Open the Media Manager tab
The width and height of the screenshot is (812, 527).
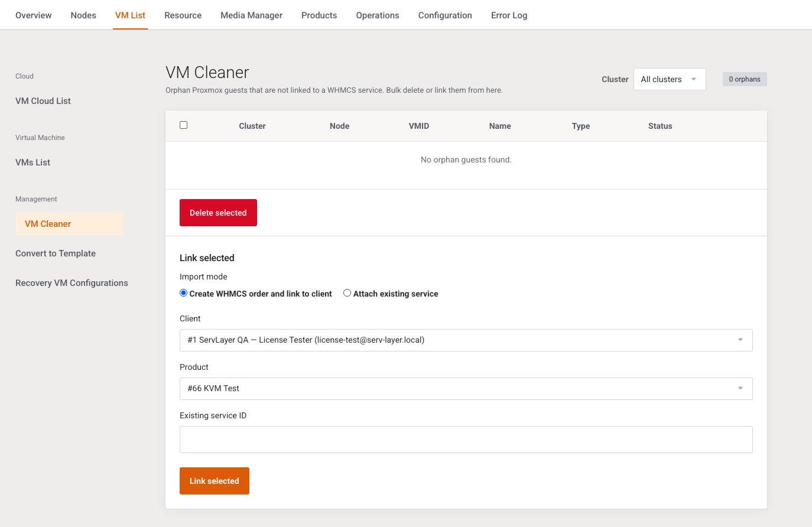coord(252,15)
